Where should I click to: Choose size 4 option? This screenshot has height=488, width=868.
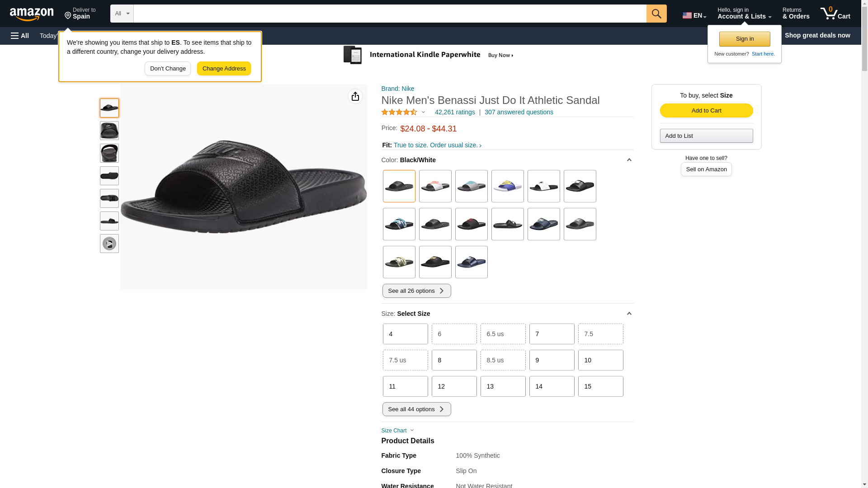click(x=405, y=334)
